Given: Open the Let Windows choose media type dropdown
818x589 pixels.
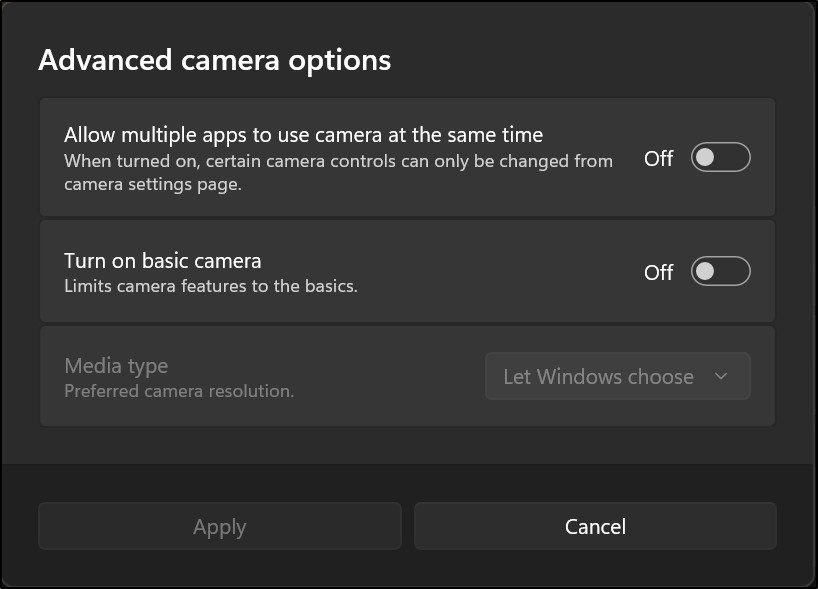Looking at the screenshot, I should (618, 376).
